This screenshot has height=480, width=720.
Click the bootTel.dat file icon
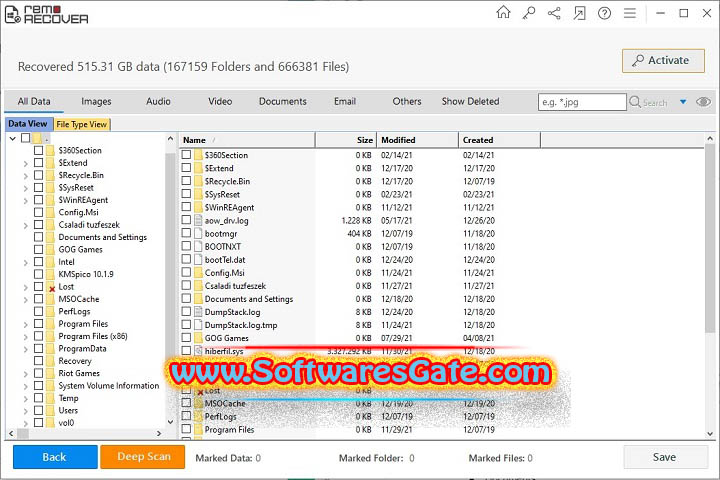click(x=198, y=260)
